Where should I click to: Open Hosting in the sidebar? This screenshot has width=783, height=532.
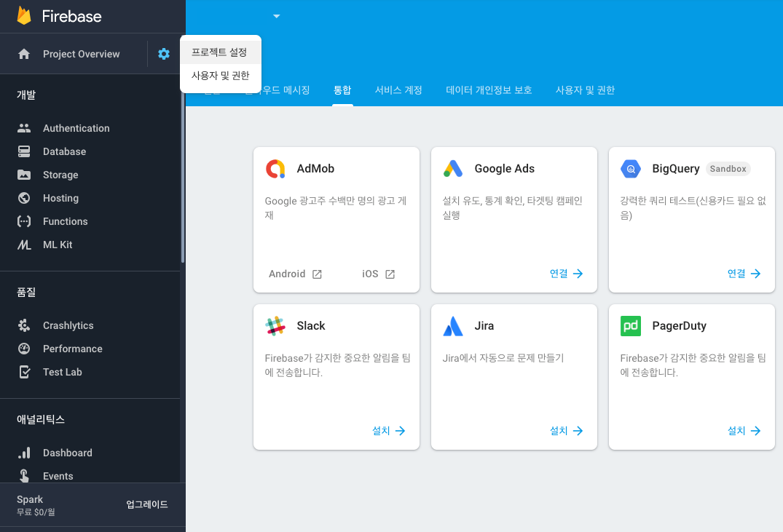tap(61, 198)
